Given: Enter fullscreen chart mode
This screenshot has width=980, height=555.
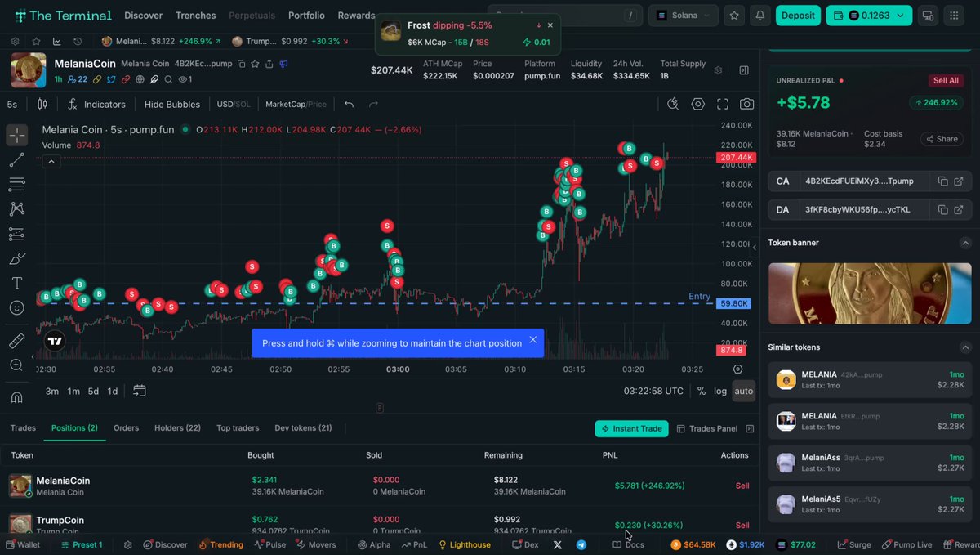Looking at the screenshot, I should pos(722,105).
